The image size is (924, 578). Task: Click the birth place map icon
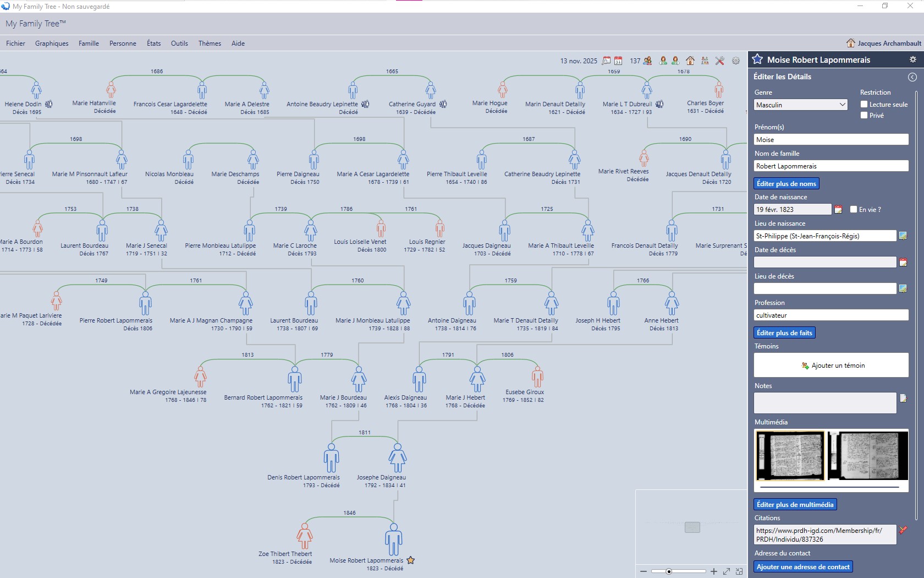click(903, 236)
